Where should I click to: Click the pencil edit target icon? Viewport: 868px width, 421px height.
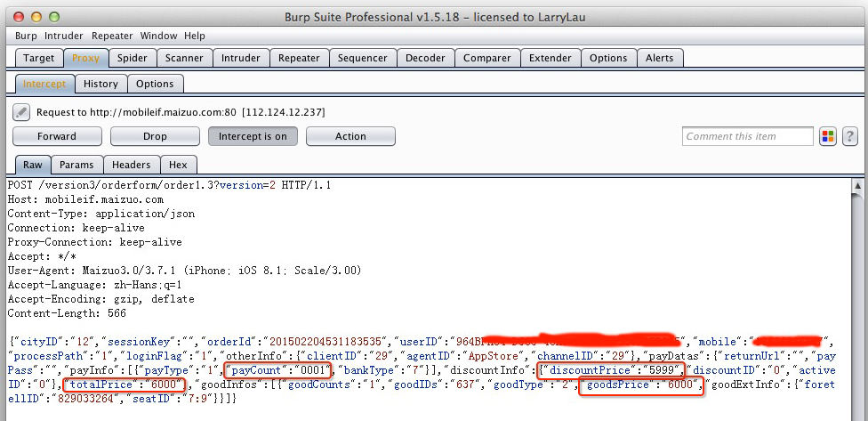(x=21, y=112)
